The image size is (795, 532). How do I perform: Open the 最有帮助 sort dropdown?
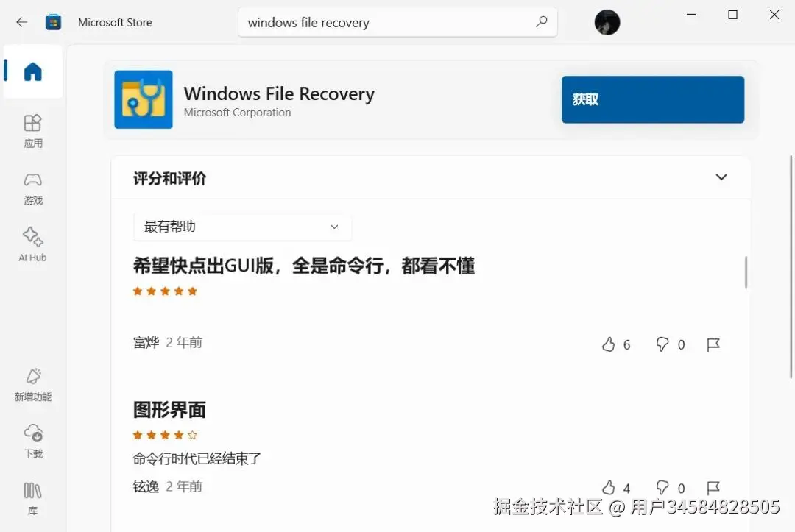(242, 227)
